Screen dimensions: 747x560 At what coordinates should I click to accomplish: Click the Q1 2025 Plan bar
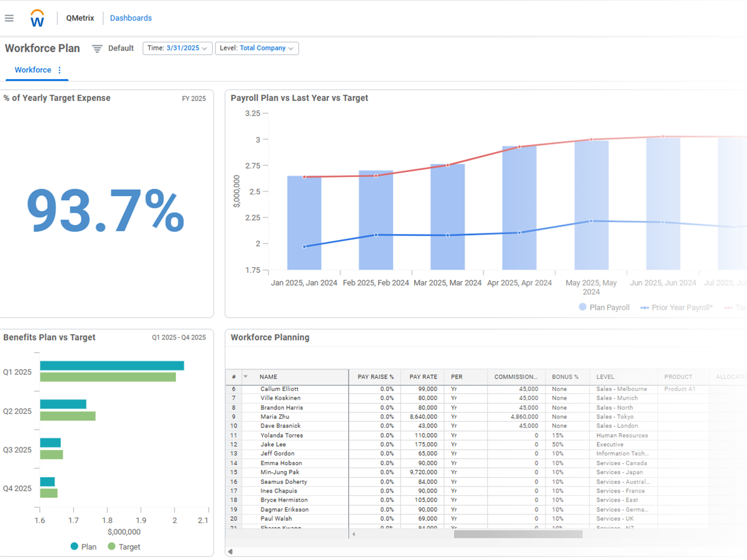point(112,365)
